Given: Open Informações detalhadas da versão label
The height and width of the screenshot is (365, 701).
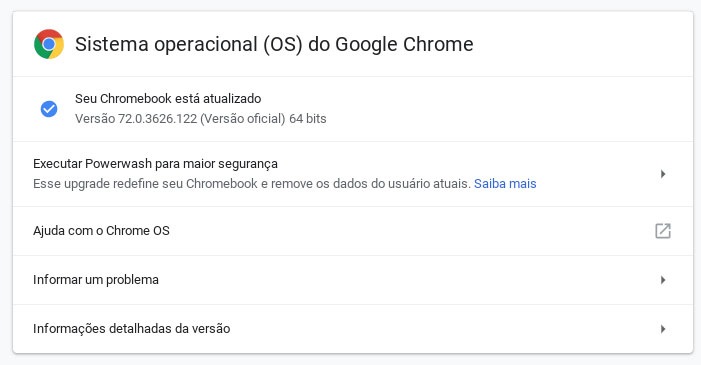Looking at the screenshot, I should coord(131,329).
